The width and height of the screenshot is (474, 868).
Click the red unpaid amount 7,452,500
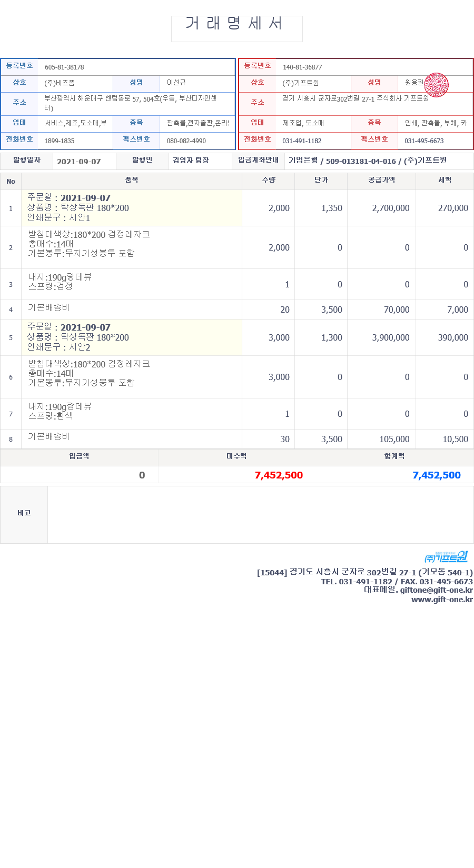[279, 475]
